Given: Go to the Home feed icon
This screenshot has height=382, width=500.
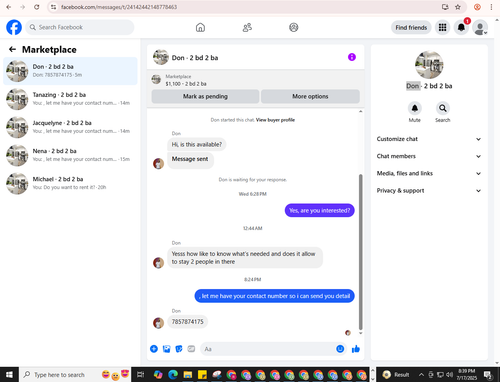Looking at the screenshot, I should [200, 27].
